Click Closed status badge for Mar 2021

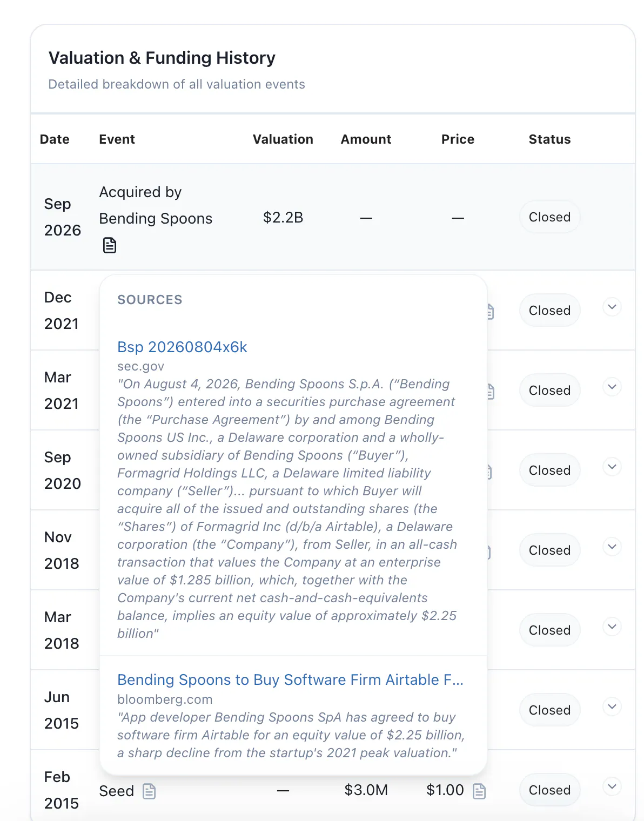pyautogui.click(x=549, y=391)
